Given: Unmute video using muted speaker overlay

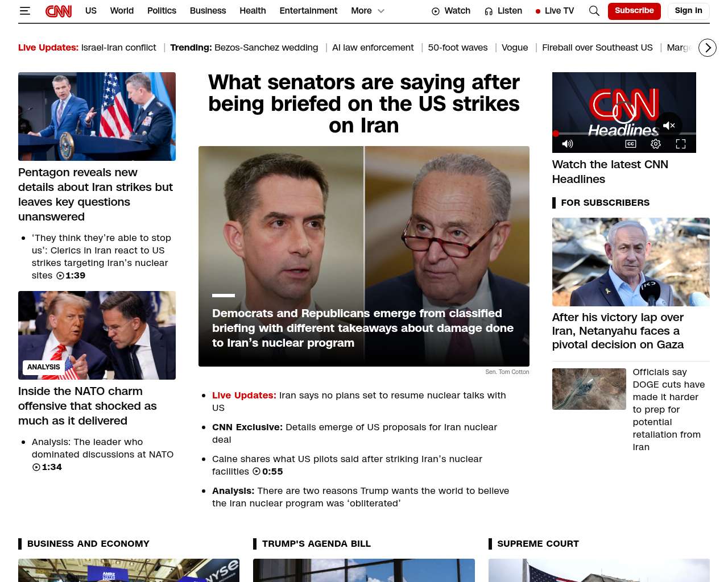Looking at the screenshot, I should coord(669,125).
